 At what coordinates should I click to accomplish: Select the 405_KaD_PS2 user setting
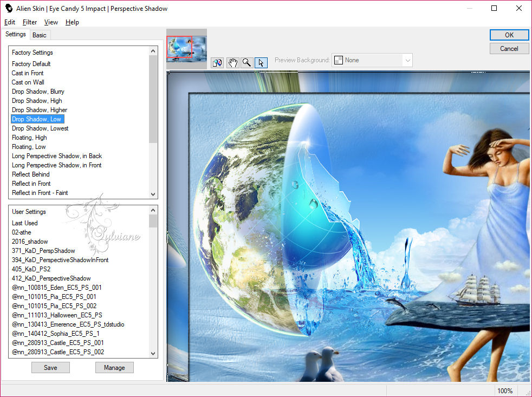tap(31, 269)
